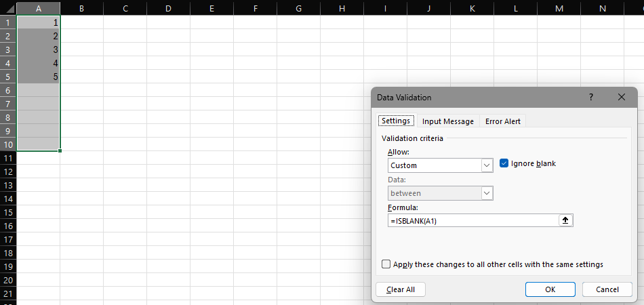Switch to the Input Message tab
The height and width of the screenshot is (305, 644).
tap(448, 121)
